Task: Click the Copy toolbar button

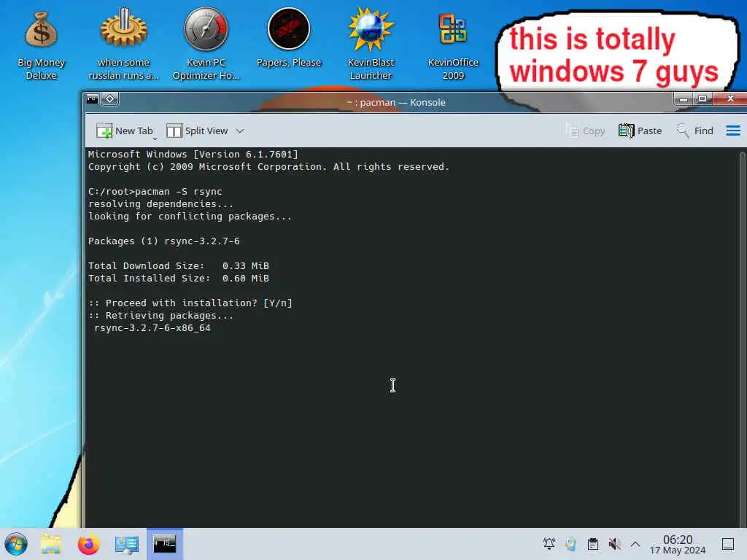Action: coord(585,131)
